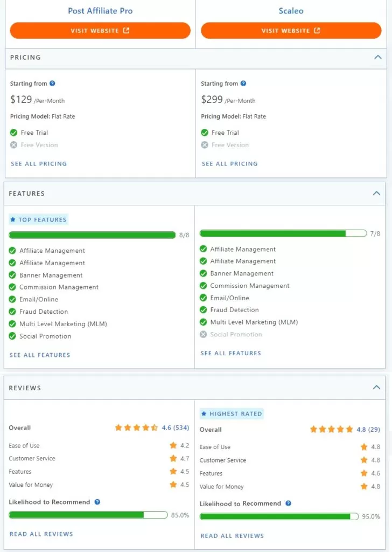Click the Likelihood to Recommend help icon for Scaleo
The height and width of the screenshot is (552, 392).
(x=288, y=503)
